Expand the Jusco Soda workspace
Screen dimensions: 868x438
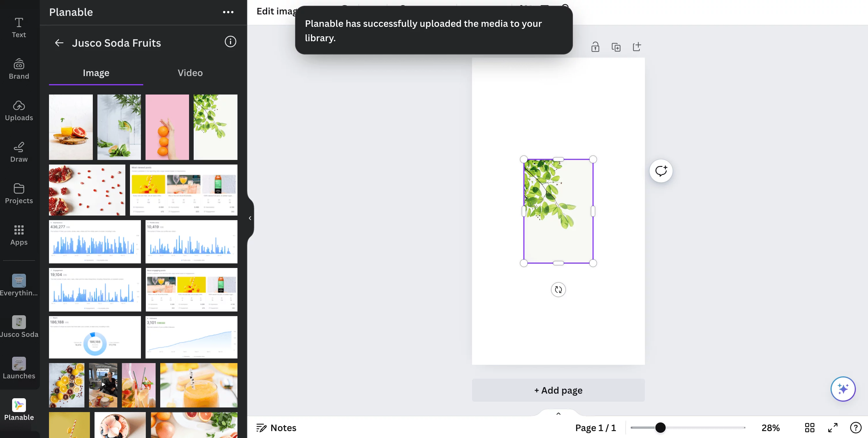(x=19, y=327)
